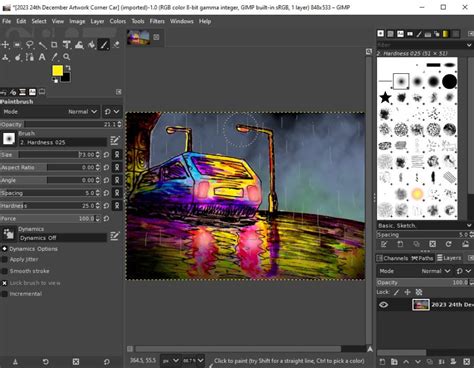The width and height of the screenshot is (474, 368).
Task: Create a new brush
Action: 400,244
